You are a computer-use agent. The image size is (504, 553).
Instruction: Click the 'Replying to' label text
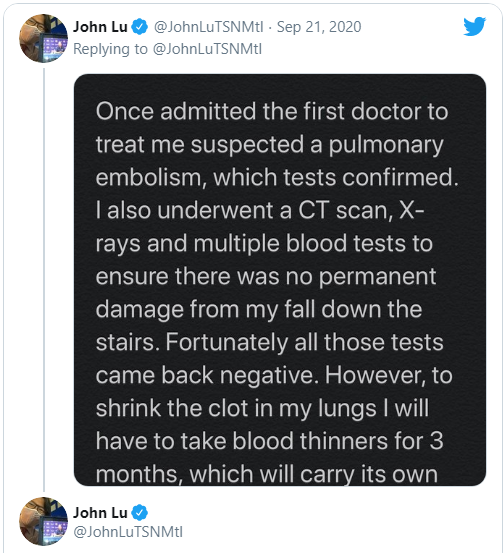(110, 49)
